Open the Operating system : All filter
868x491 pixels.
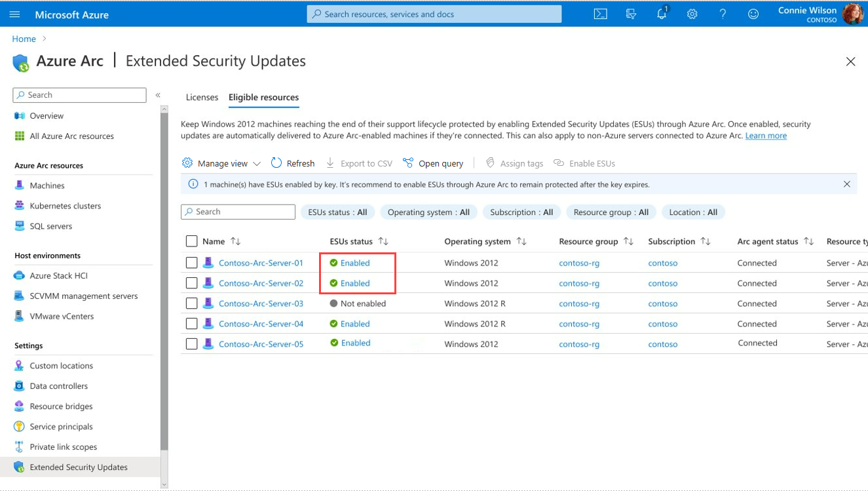pyautogui.click(x=428, y=212)
